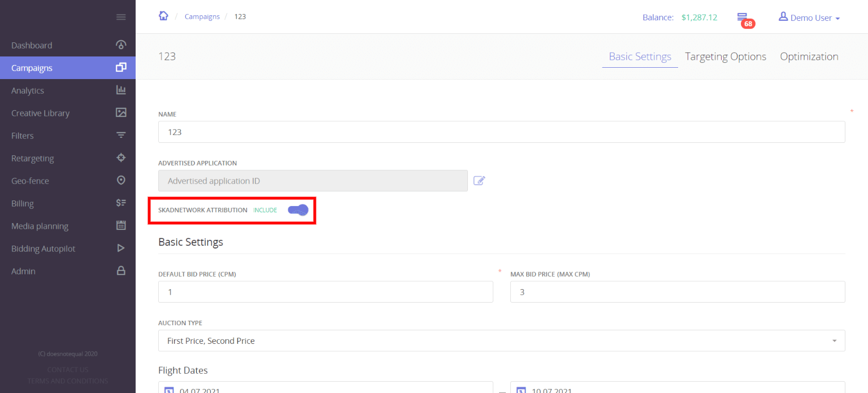Click the 123 breadcrumb text
This screenshot has height=393, width=868.
pos(240,16)
